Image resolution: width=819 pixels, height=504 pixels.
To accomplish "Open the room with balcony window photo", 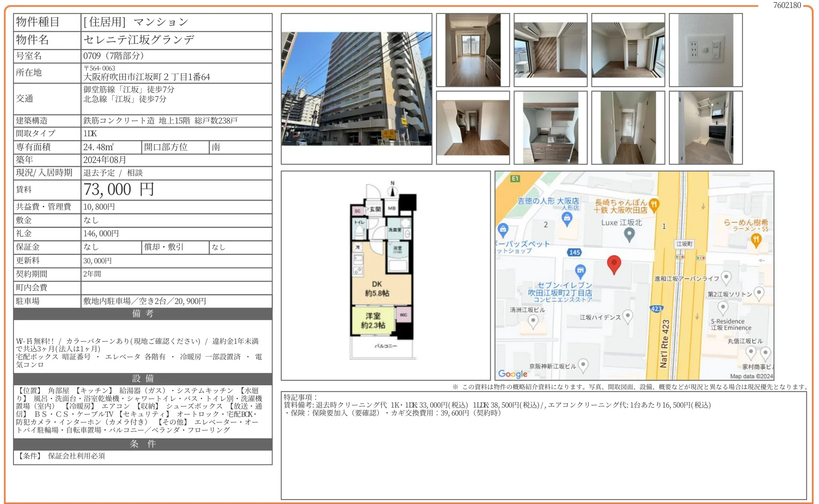I will pyautogui.click(x=472, y=50).
